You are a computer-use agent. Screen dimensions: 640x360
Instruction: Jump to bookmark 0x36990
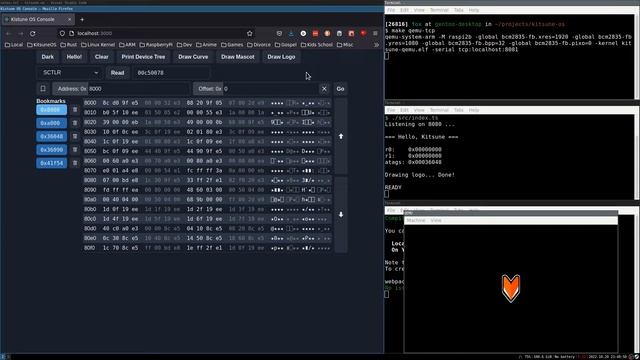pyautogui.click(x=51, y=150)
